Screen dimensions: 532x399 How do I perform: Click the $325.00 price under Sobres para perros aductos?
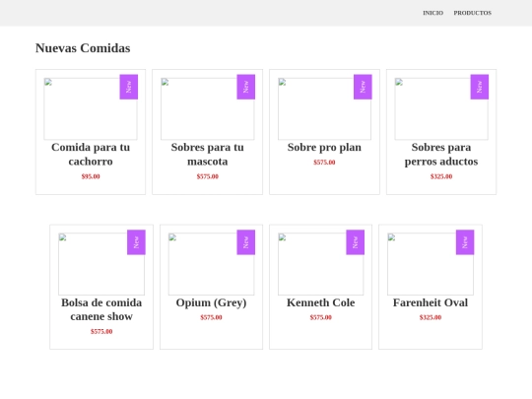click(x=441, y=176)
